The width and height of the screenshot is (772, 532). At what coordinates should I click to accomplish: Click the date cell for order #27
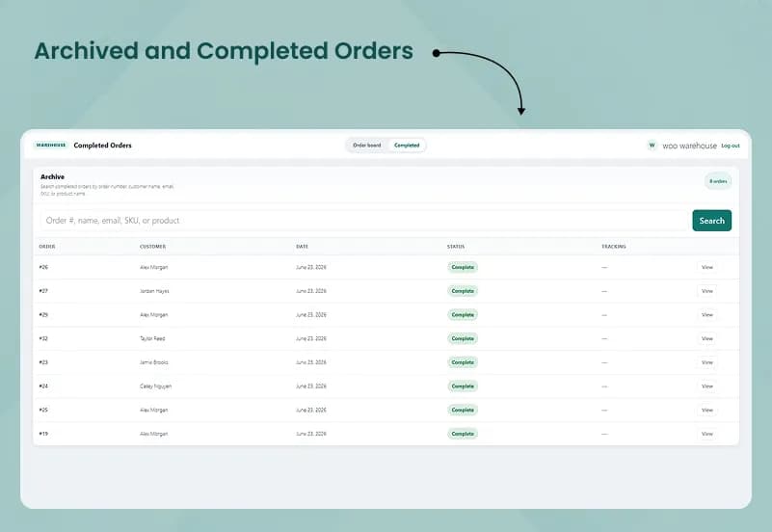pos(310,291)
